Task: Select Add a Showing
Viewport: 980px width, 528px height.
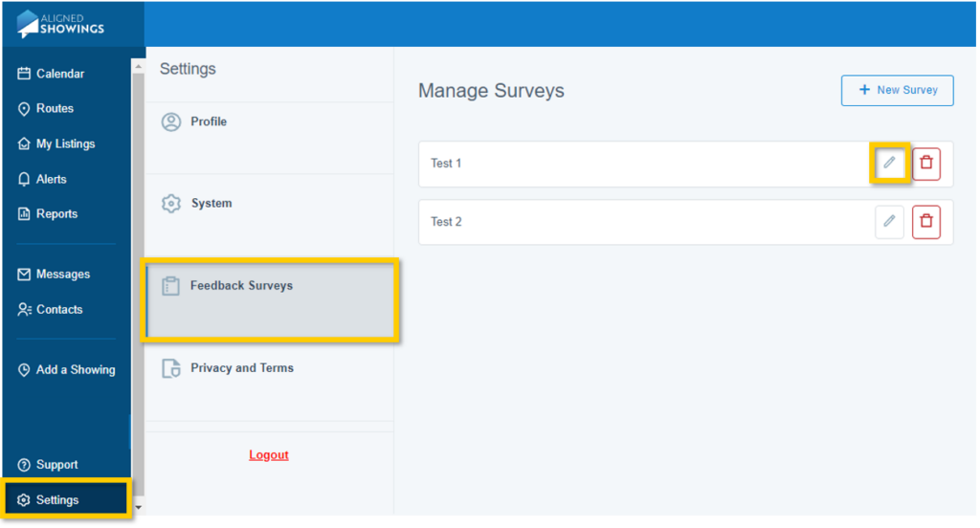Action: (75, 370)
